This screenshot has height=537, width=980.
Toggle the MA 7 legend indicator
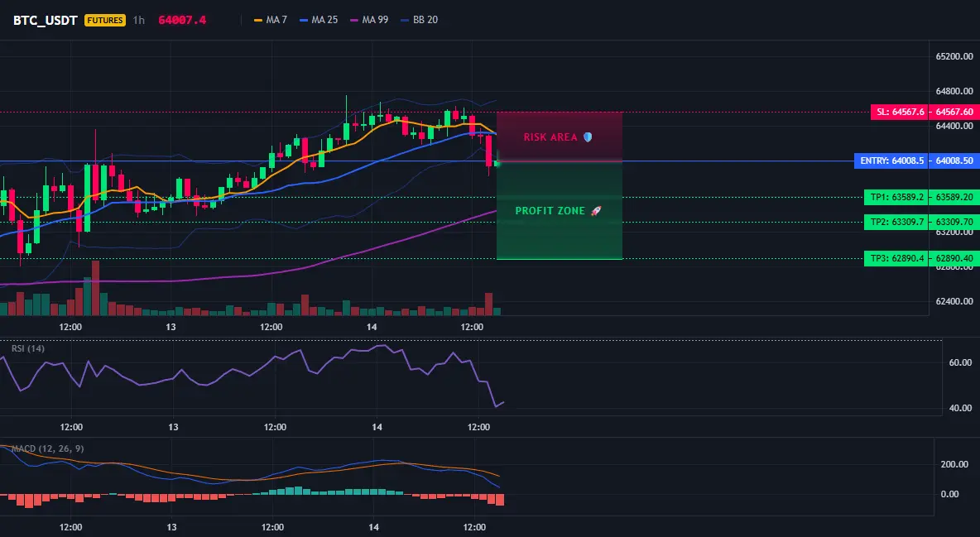(x=270, y=20)
